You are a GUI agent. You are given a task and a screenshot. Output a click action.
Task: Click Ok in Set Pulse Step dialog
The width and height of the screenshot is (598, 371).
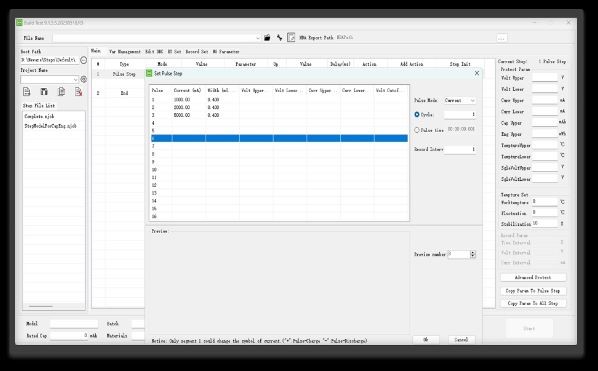426,339
